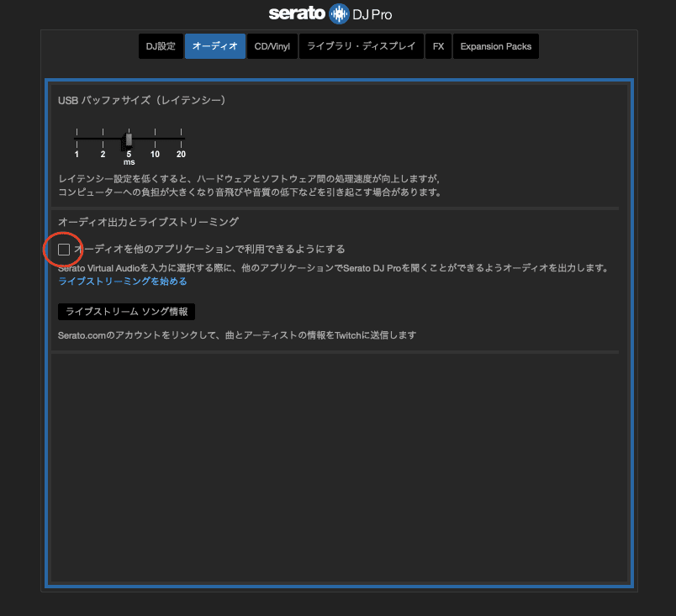Click the 10 ms label under the buffer slider
676x616 pixels.
[x=155, y=155]
